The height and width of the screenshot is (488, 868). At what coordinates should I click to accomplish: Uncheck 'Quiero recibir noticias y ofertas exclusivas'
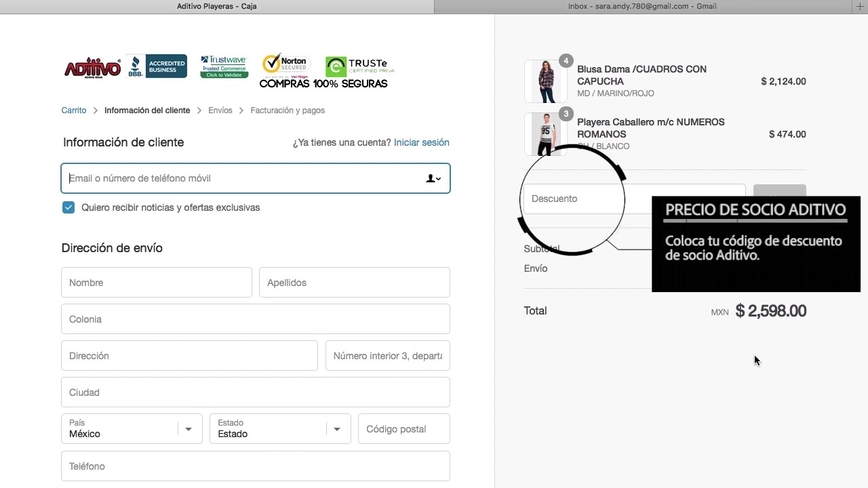(x=68, y=207)
